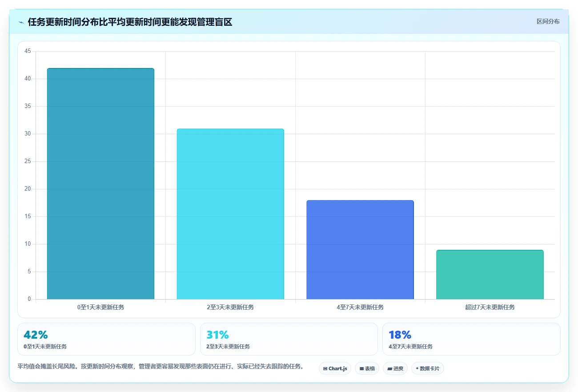Click the y-axis value 45
Image resolution: width=578 pixels, height=392 pixels.
[x=28, y=51]
